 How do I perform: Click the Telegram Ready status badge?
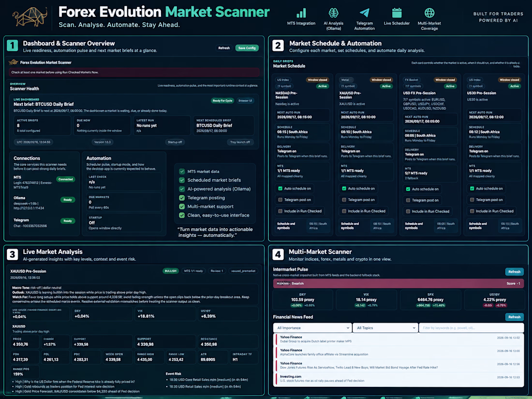pos(68,221)
